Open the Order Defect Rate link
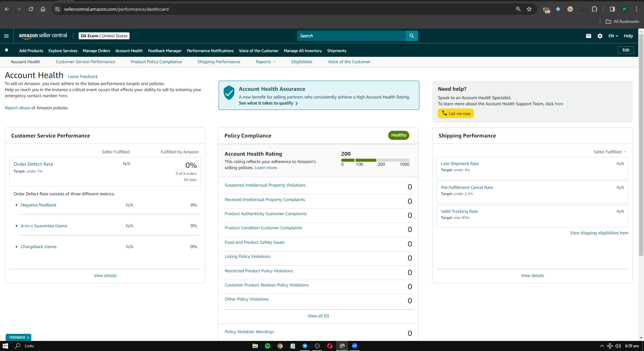The height and width of the screenshot is (351, 644). click(x=33, y=164)
